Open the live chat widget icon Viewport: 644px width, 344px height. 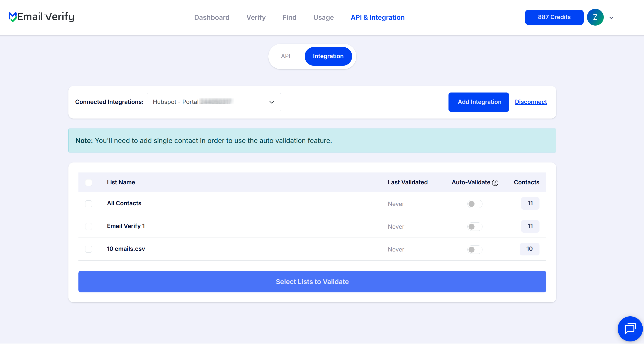click(630, 328)
